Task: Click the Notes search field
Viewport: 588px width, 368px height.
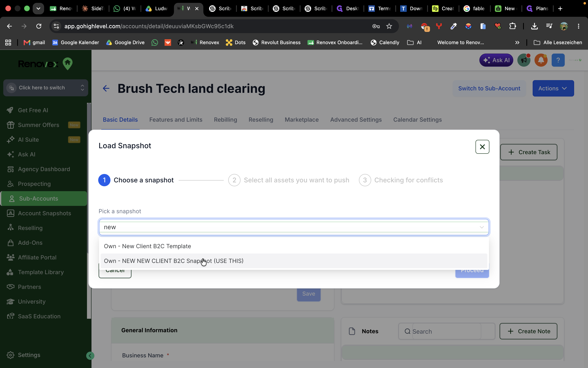Action: point(446,331)
